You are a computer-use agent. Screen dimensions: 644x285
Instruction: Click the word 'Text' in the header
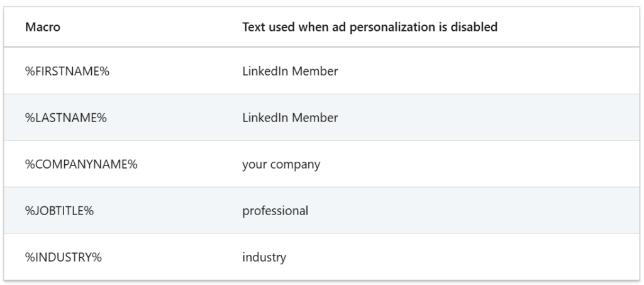[253, 28]
